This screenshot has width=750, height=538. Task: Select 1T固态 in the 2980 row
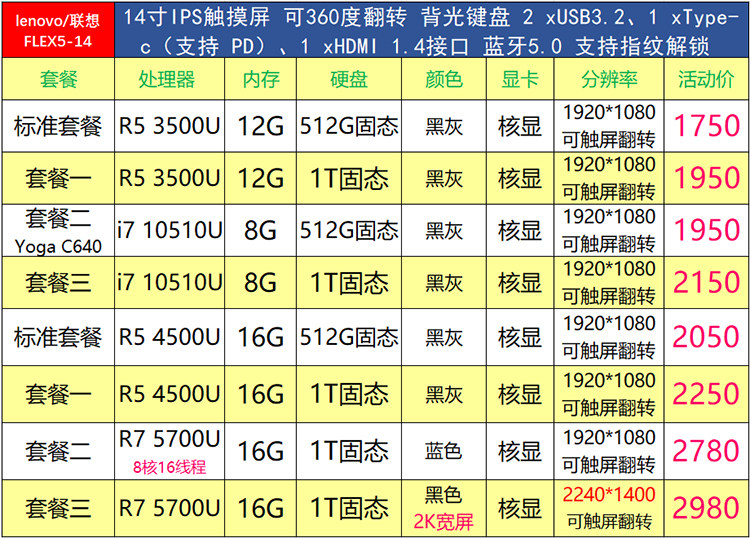[x=349, y=508]
